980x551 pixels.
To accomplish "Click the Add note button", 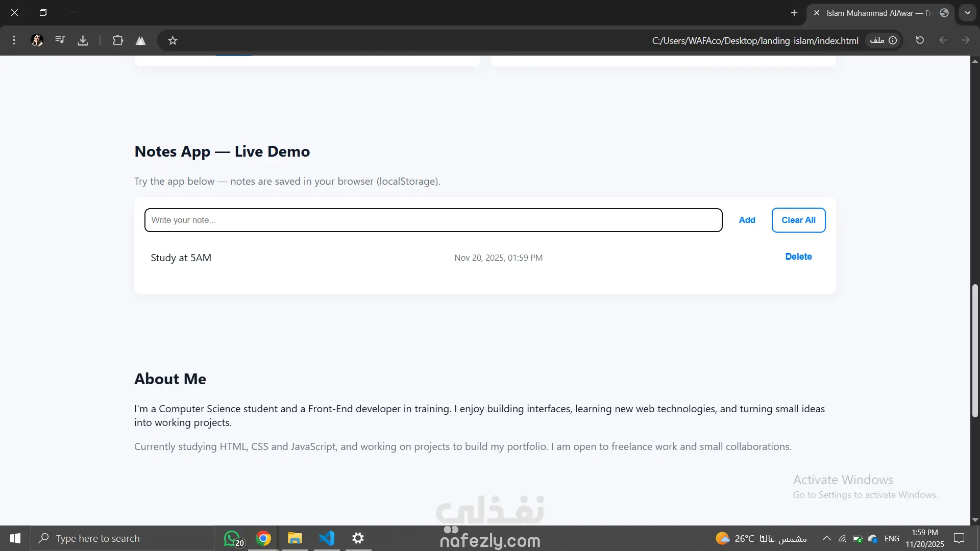I will point(747,220).
